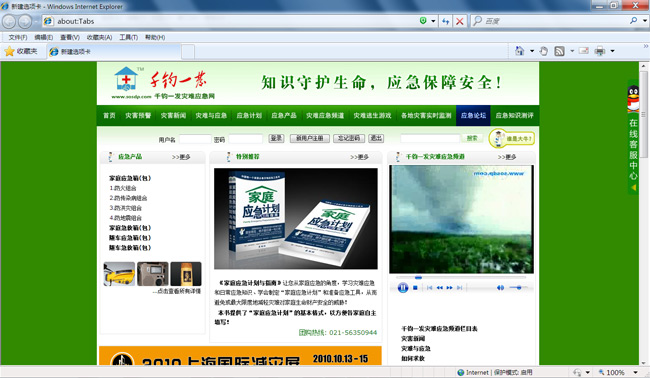
Task: Open the 文件(F) menu
Action: (x=18, y=37)
